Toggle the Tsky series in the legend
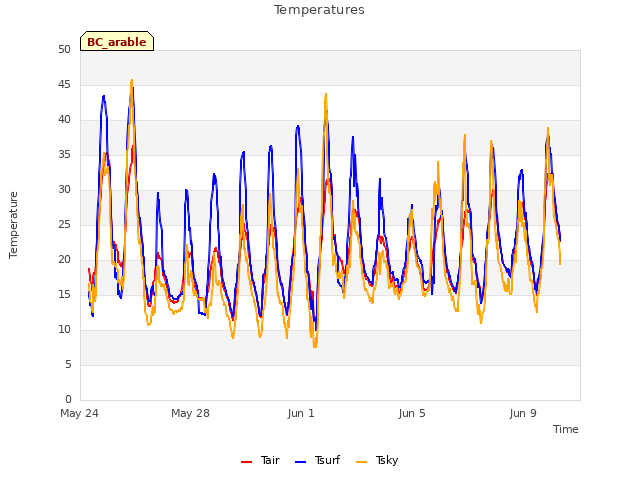Screen dimensions: 640x480 point(377,460)
